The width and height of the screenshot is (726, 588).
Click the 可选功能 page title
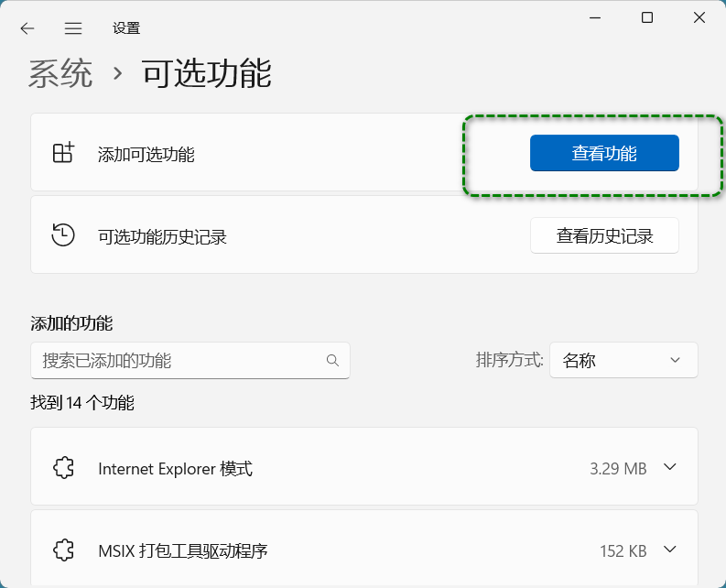pos(207,73)
